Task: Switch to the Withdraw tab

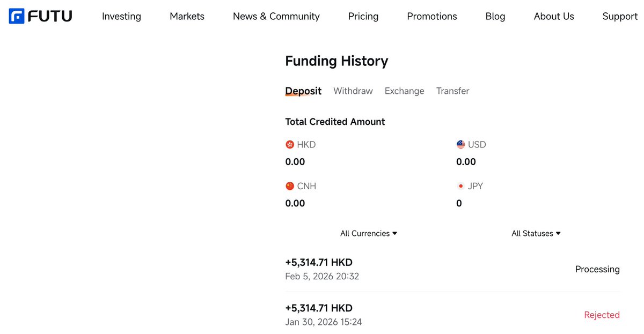Action: pos(353,91)
